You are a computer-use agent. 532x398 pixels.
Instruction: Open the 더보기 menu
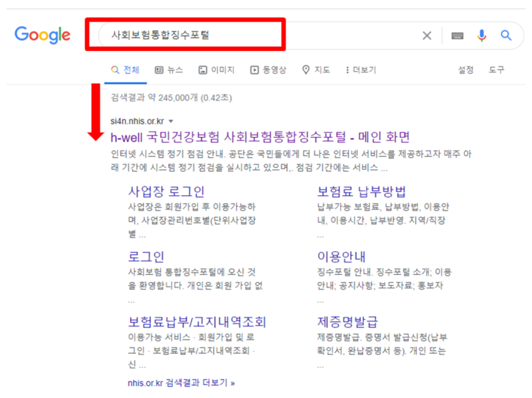(360, 70)
